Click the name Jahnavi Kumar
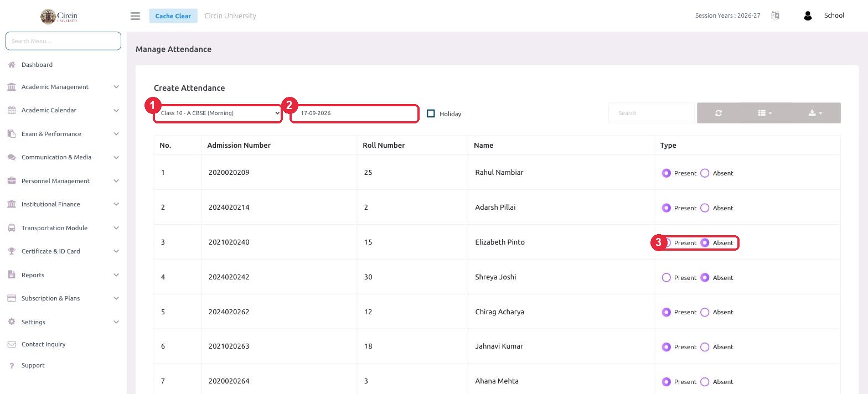This screenshot has width=868, height=394. tap(499, 346)
